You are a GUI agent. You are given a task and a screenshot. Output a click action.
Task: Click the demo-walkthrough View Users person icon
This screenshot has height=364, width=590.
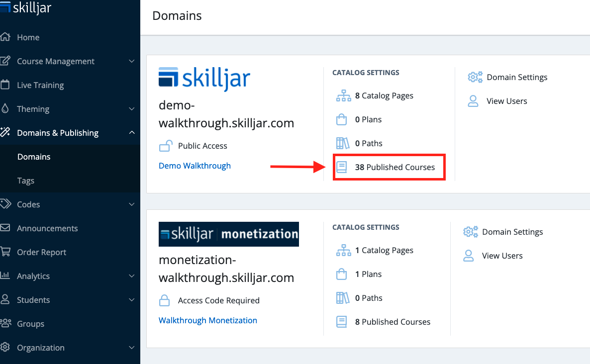473,101
